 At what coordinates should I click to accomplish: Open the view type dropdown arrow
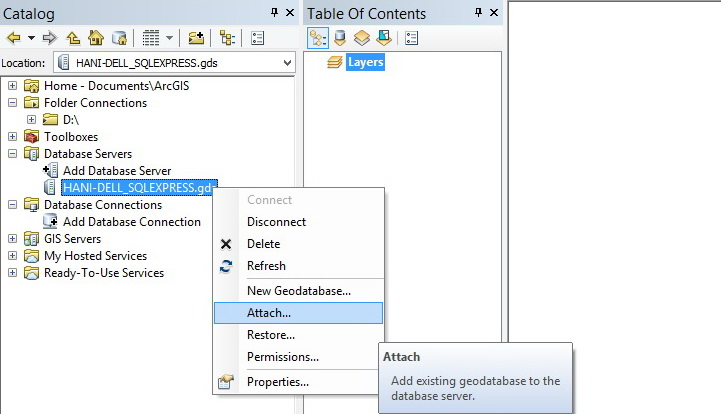pos(169,38)
